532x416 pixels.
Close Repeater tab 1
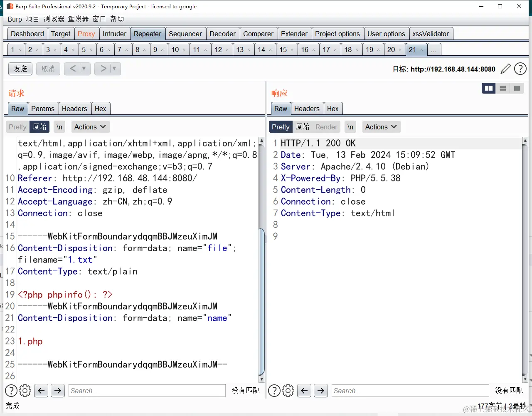point(20,50)
